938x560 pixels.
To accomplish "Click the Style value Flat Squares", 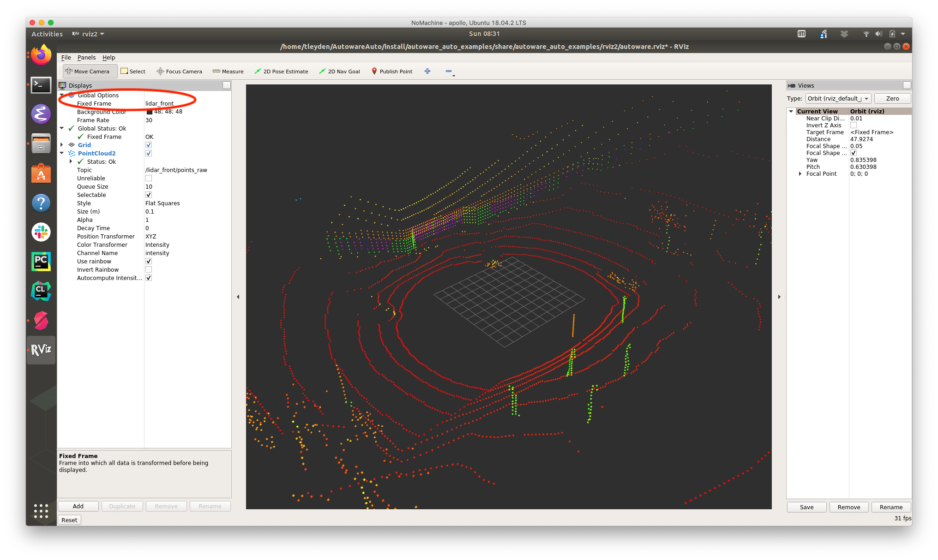I will 162,203.
